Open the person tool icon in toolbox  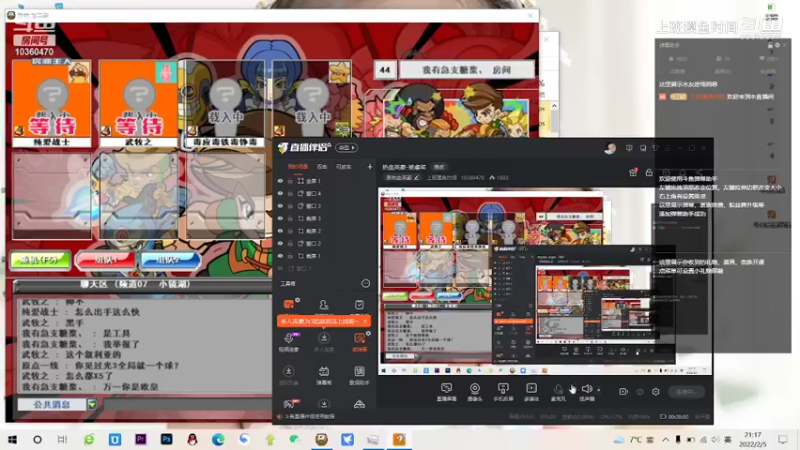[x=323, y=305]
